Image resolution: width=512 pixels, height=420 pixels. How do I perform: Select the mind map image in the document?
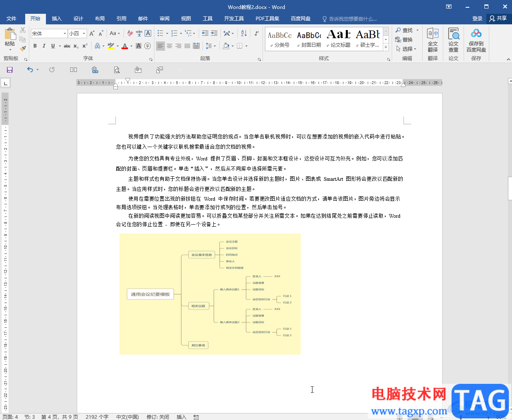[x=210, y=294]
